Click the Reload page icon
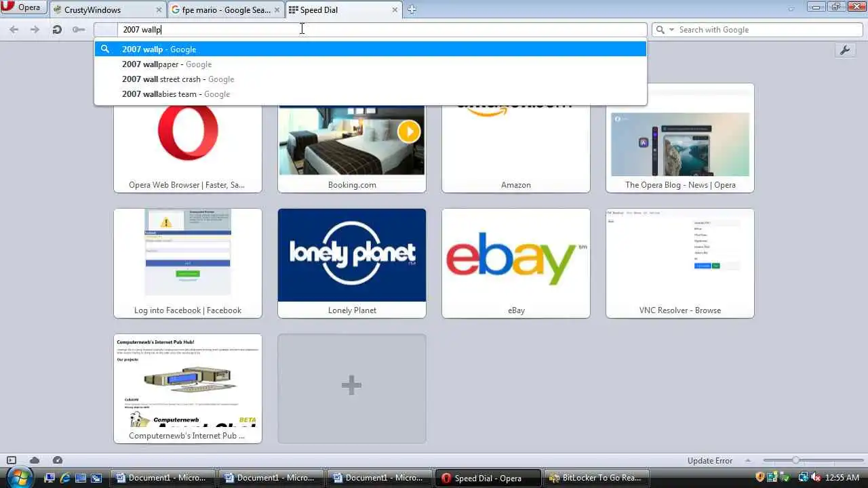The height and width of the screenshot is (488, 868). coord(57,30)
